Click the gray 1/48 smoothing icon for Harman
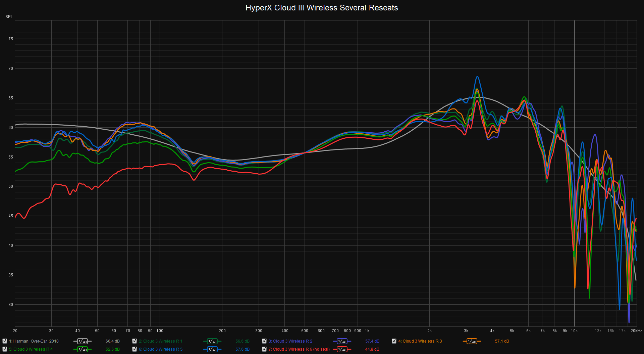The height and width of the screenshot is (354, 644). [x=83, y=341]
